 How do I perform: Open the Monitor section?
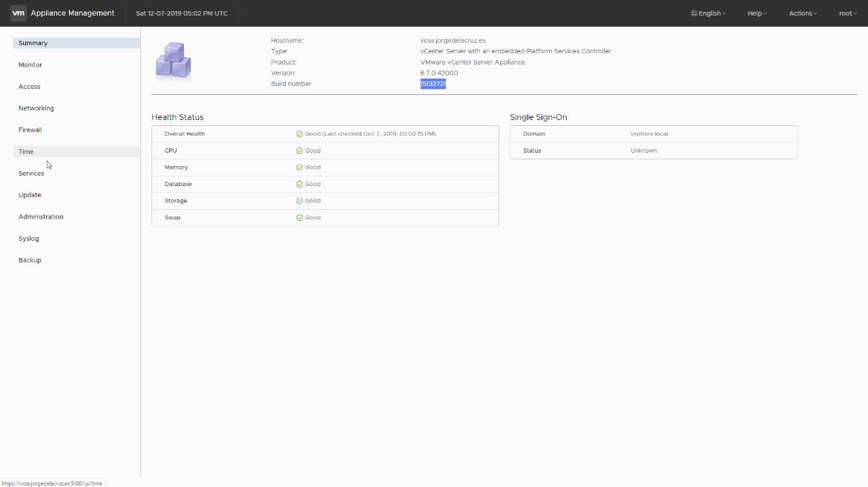76,64
